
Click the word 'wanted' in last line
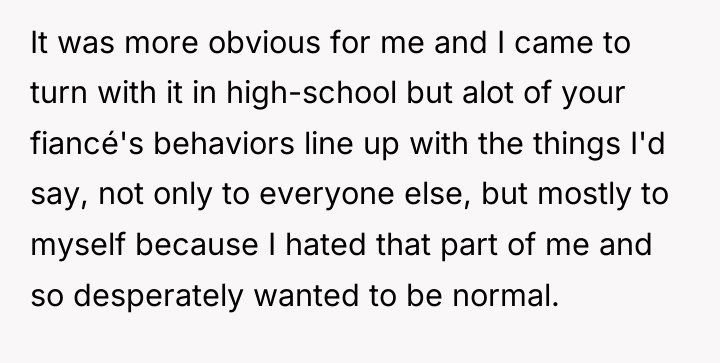pos(306,295)
